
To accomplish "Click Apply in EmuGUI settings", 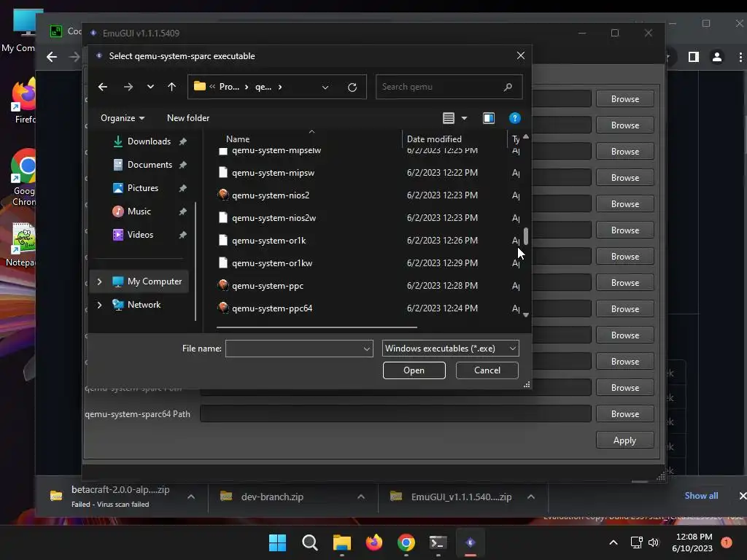I will [x=624, y=440].
